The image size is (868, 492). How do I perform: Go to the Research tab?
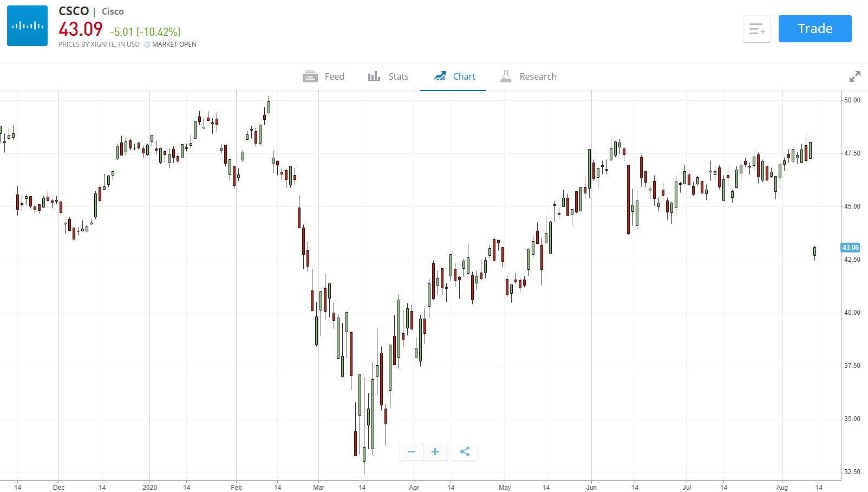(x=538, y=76)
